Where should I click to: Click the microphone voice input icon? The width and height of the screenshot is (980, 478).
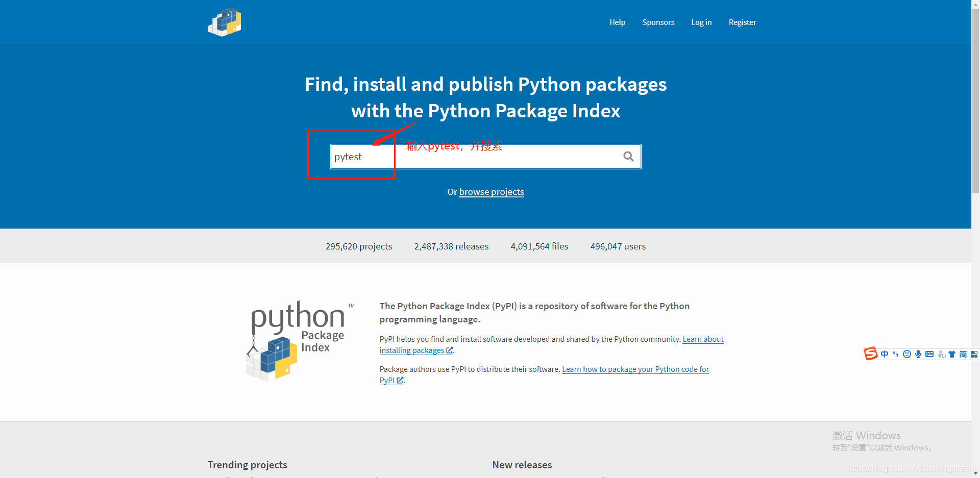pos(918,354)
